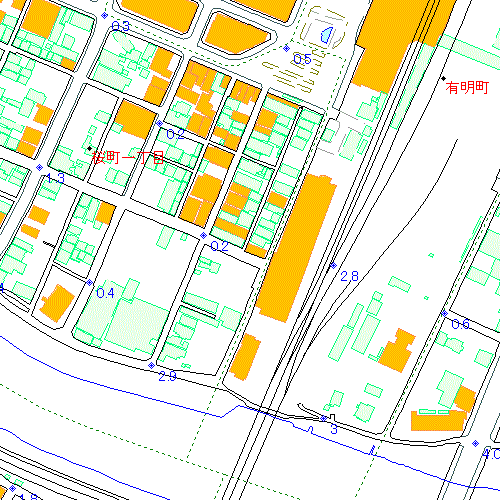The height and width of the screenshot is (500, 500).
Task: Select the elevation marker labeled 3
Action: pos(324,418)
